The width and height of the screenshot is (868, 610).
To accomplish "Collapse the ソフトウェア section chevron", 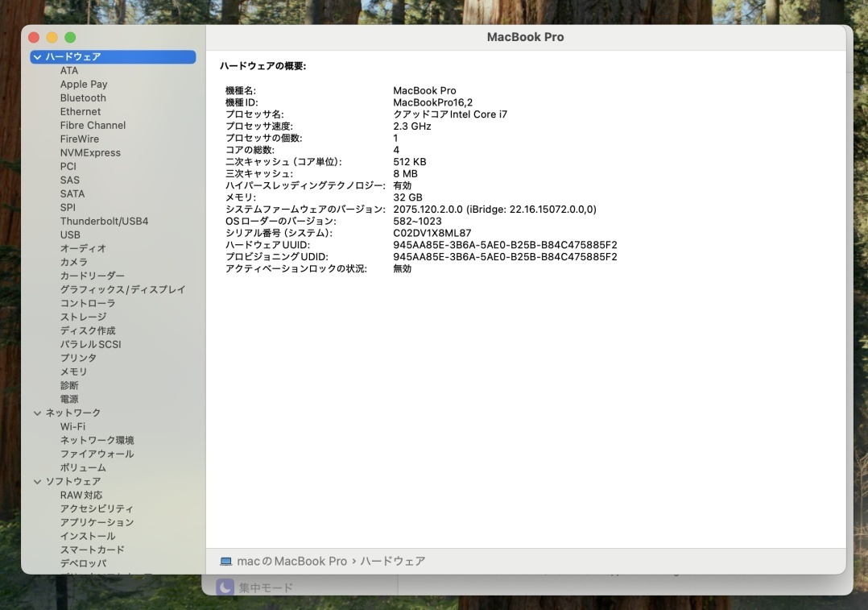I will (37, 482).
